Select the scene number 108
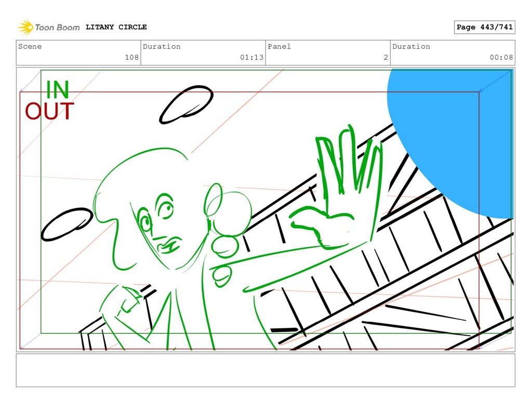 click(x=131, y=57)
